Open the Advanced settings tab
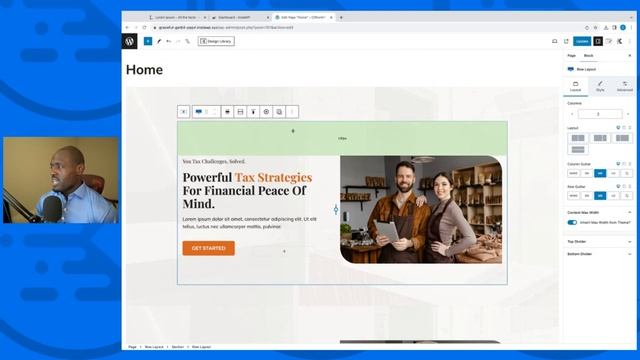Image resolution: width=640 pixels, height=360 pixels. (x=624, y=87)
